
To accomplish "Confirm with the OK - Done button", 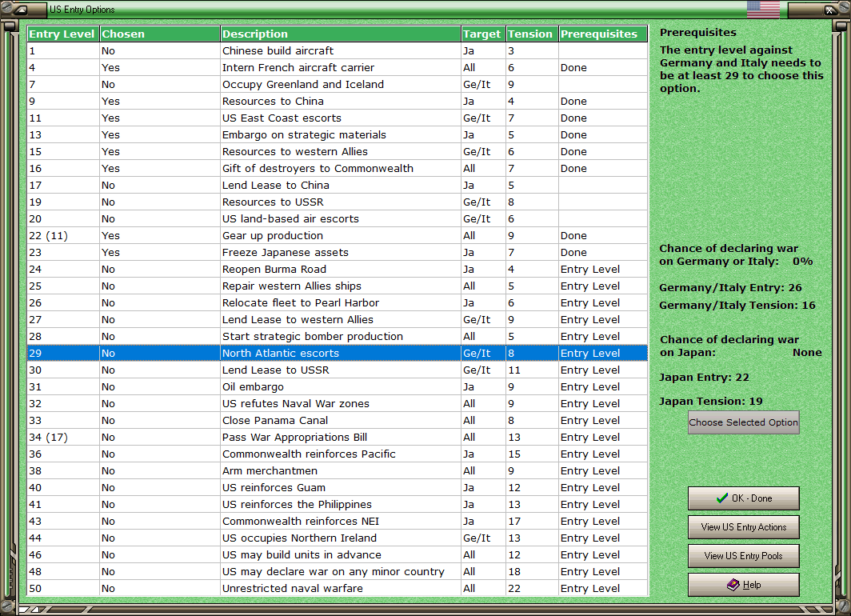I will pyautogui.click(x=744, y=498).
